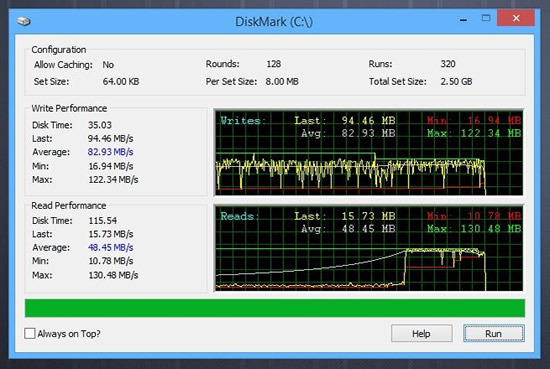This screenshot has width=550, height=369.
Task: Click the write Max 122.34 MB/s value
Action: pyautogui.click(x=113, y=180)
